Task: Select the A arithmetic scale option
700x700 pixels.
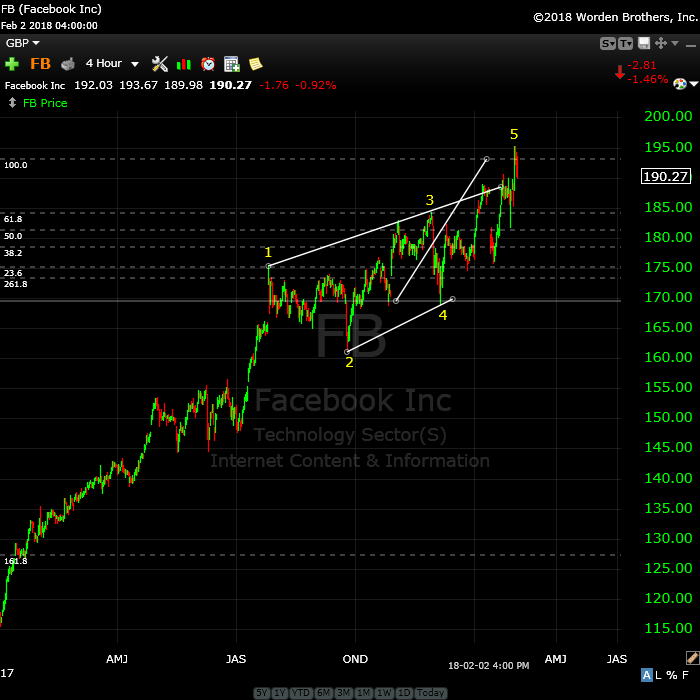Action: tap(646, 675)
